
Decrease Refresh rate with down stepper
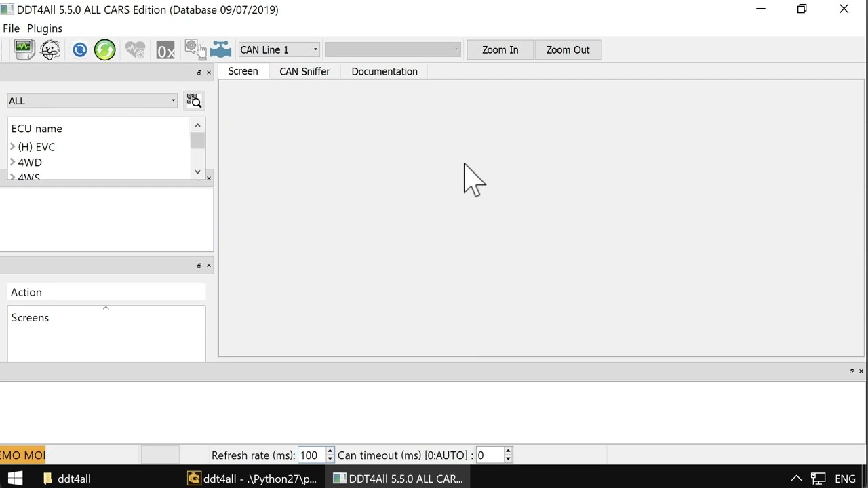[x=330, y=460]
